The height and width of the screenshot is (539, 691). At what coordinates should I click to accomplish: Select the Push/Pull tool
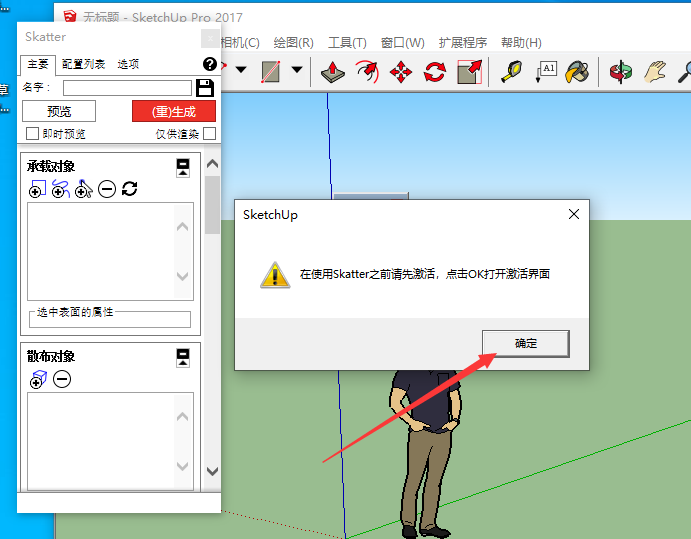click(x=333, y=72)
